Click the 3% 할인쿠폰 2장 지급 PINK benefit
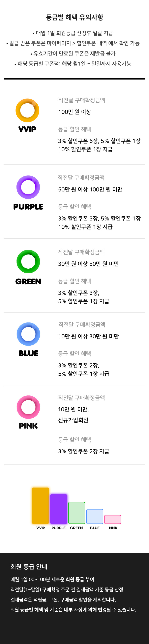 [x=83, y=451]
